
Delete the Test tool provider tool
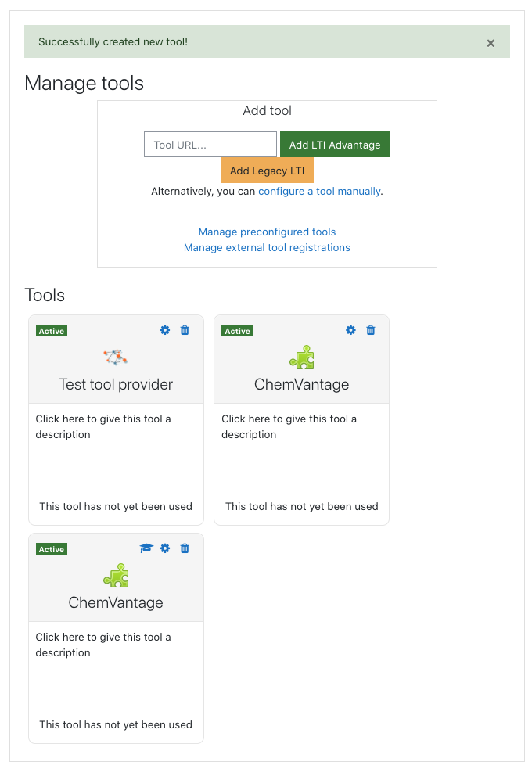pyautogui.click(x=185, y=330)
